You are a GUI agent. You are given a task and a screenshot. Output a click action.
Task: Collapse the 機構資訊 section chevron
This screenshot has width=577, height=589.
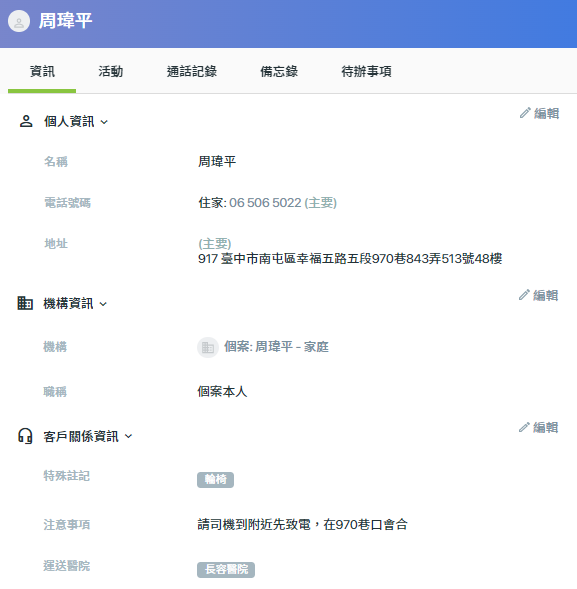(x=103, y=304)
